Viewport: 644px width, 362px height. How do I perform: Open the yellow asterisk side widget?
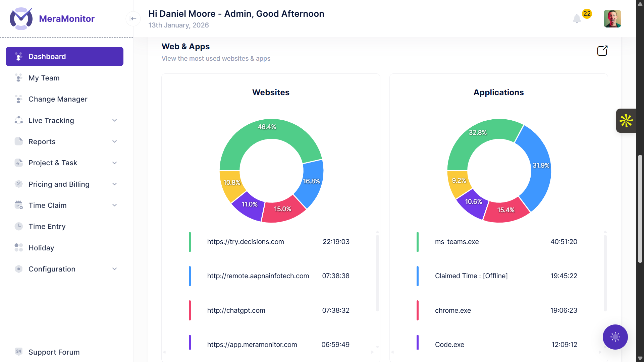[x=626, y=121]
